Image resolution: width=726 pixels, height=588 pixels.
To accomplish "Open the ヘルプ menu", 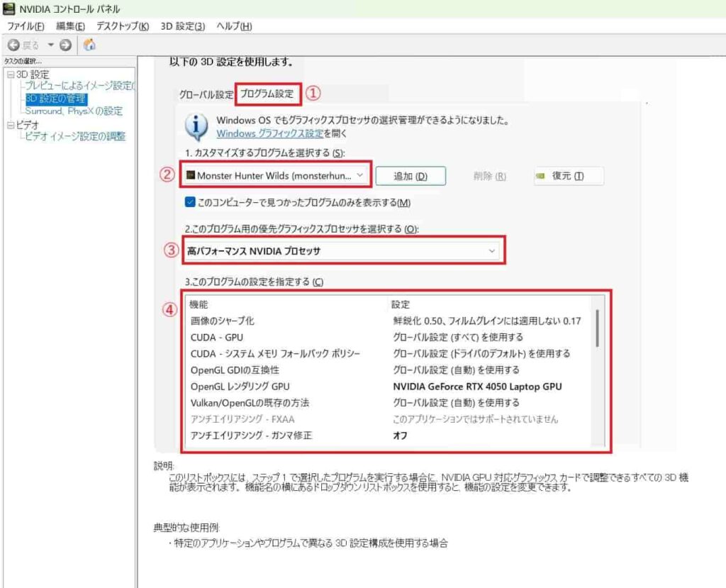I will point(234,26).
